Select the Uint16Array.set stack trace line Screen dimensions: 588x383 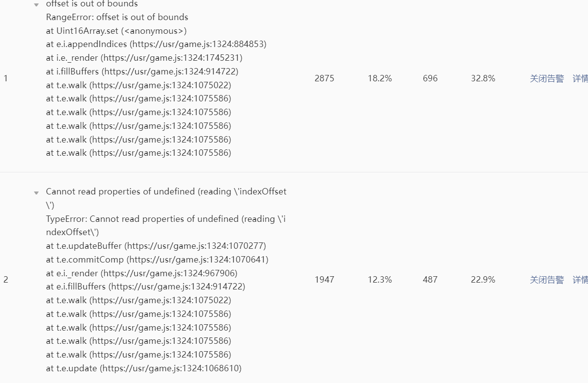[116, 31]
